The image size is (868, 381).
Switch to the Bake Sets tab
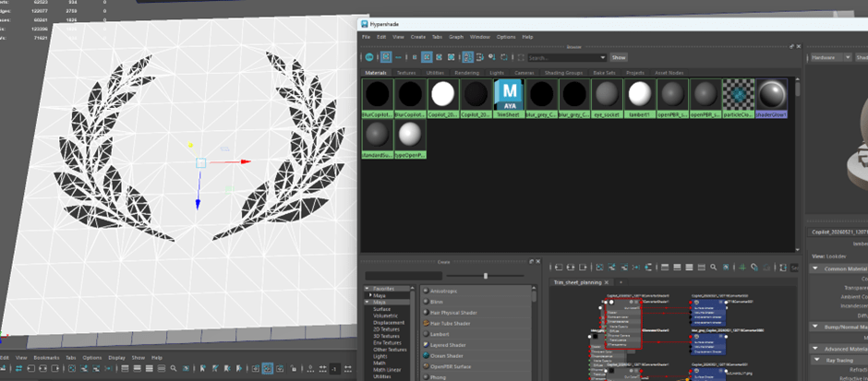tap(604, 73)
